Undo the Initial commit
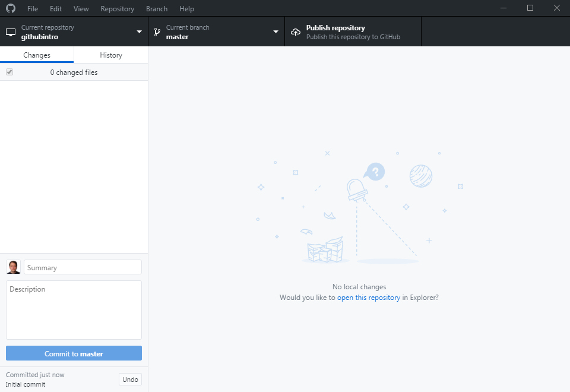Screen dimensions: 570x392 (130, 380)
